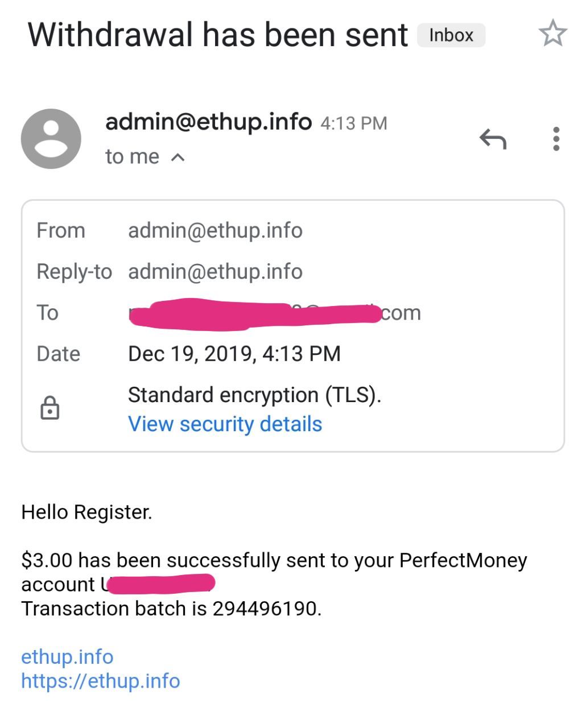Tap the Inbox label tag
The image size is (586, 728).
(451, 35)
